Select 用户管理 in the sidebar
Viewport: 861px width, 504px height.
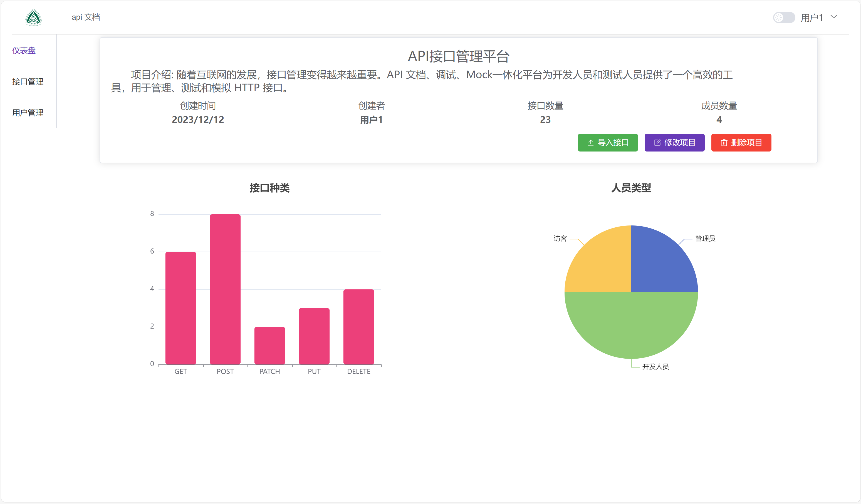[x=28, y=113]
